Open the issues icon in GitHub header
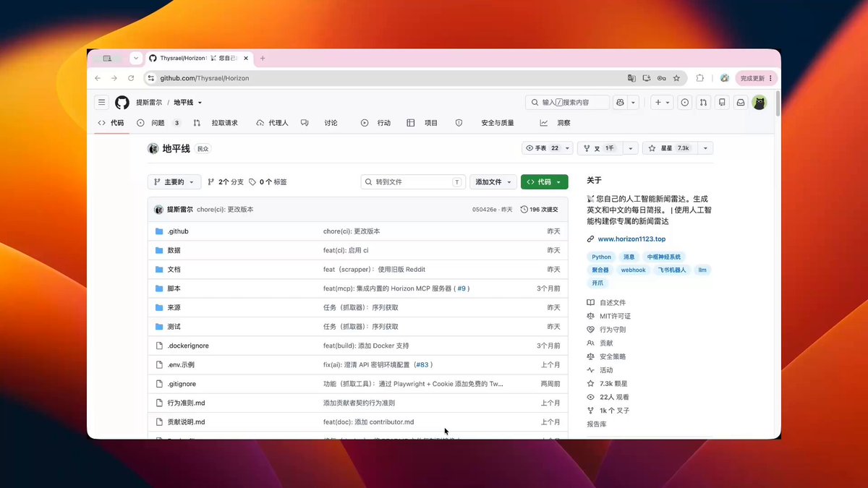 click(685, 103)
